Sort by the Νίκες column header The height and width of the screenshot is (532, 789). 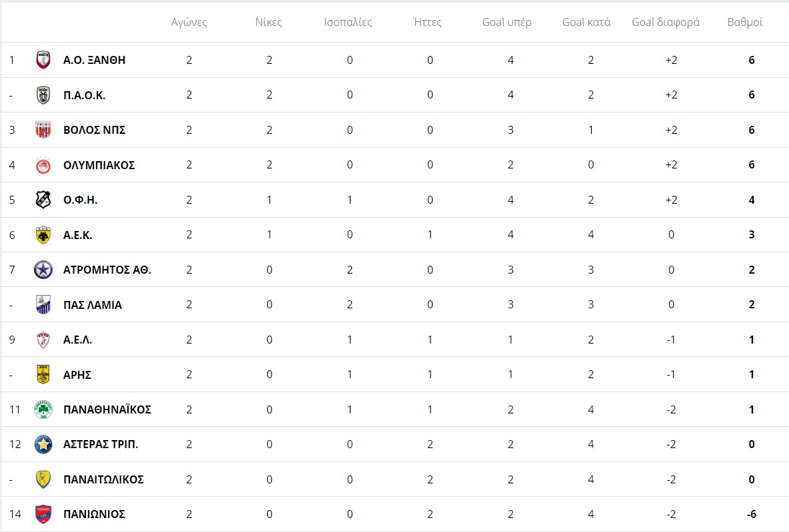point(268,22)
